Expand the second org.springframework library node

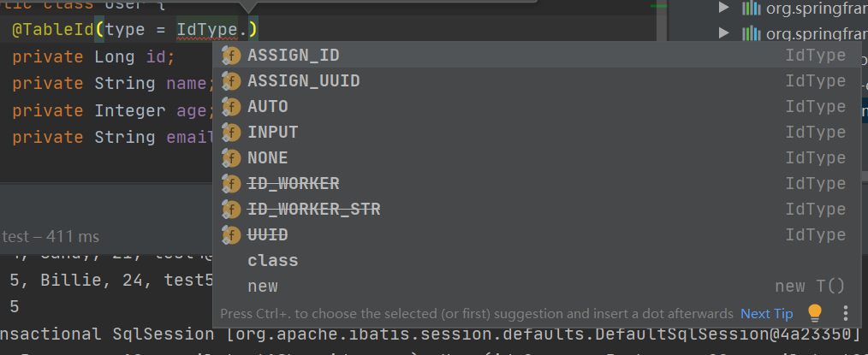pyautogui.click(x=724, y=34)
